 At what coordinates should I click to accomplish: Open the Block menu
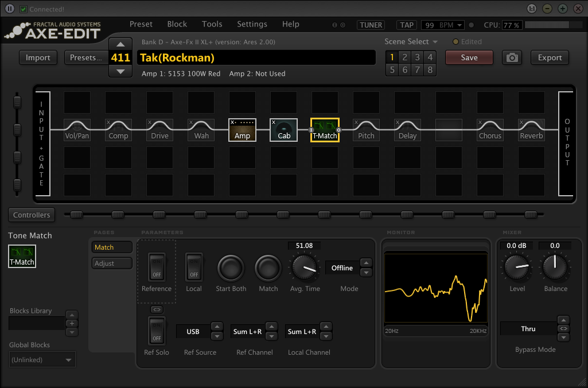tap(177, 24)
